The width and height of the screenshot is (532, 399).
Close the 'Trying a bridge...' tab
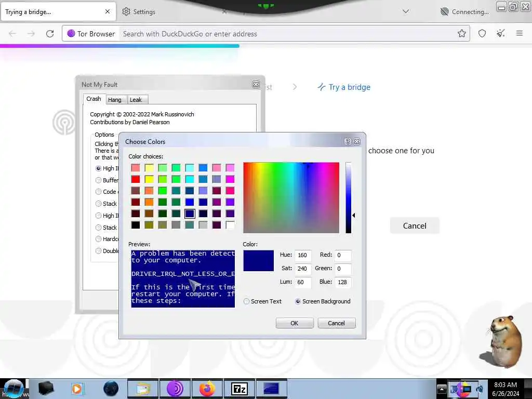click(x=108, y=11)
